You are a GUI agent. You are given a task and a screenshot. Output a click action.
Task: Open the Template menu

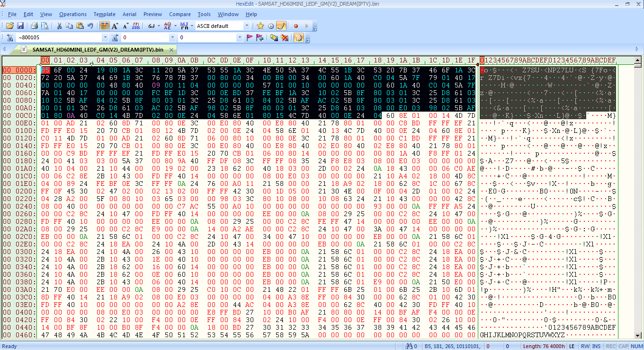[x=105, y=14]
